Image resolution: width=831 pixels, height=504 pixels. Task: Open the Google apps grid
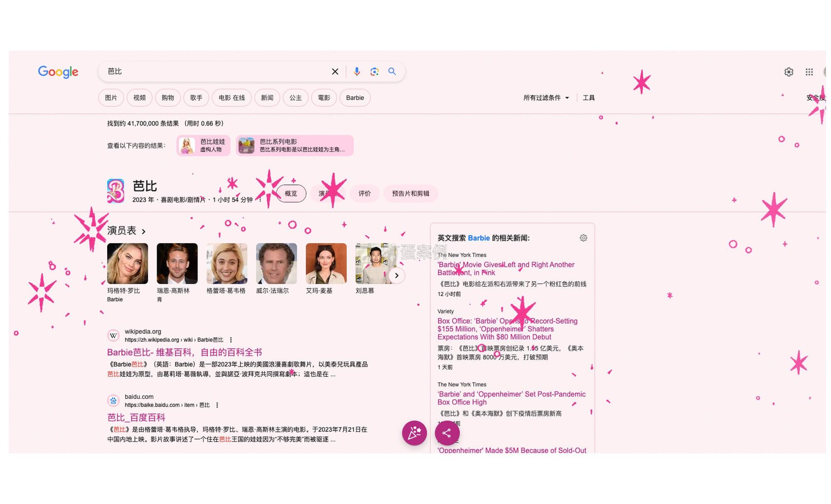click(809, 72)
